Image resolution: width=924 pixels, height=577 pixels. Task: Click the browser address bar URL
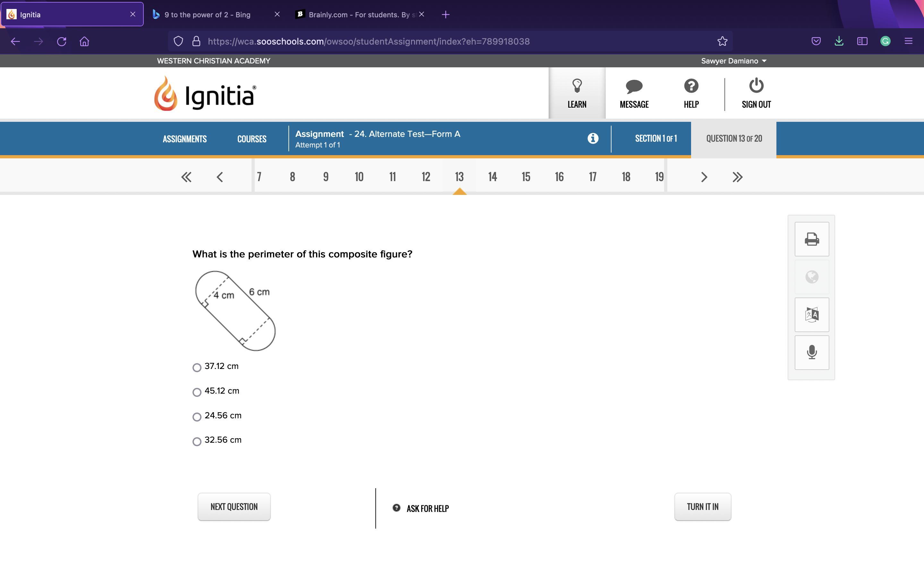pos(368,41)
